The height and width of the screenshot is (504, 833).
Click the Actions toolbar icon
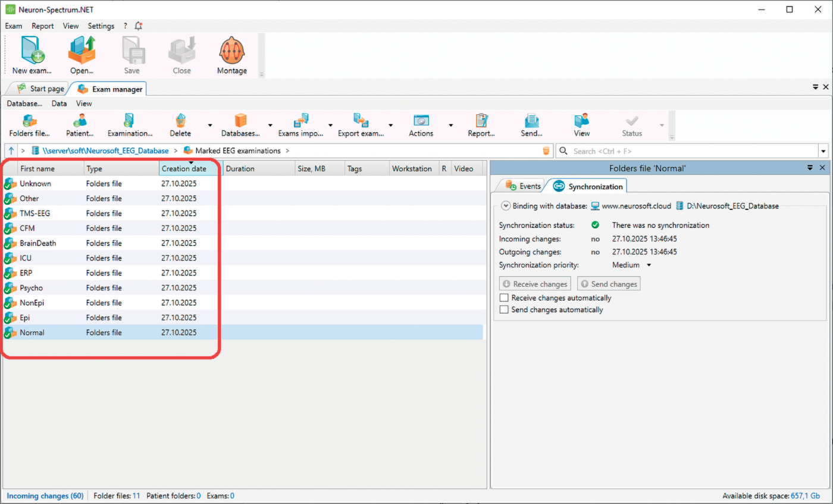[421, 121]
